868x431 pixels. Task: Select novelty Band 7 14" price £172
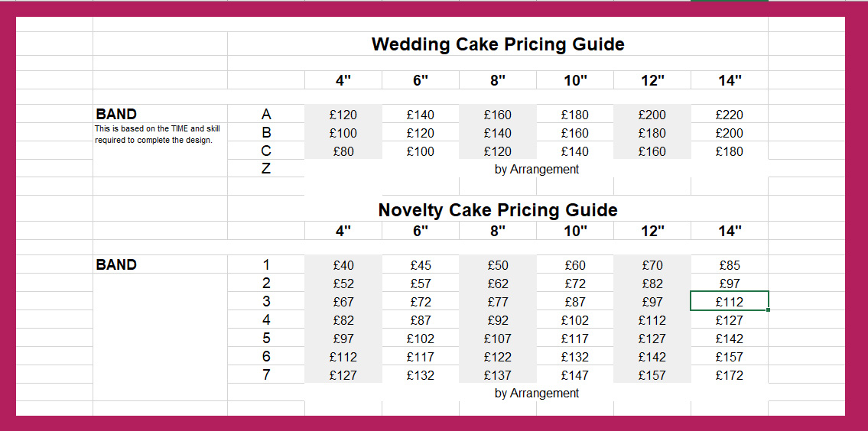click(x=729, y=375)
